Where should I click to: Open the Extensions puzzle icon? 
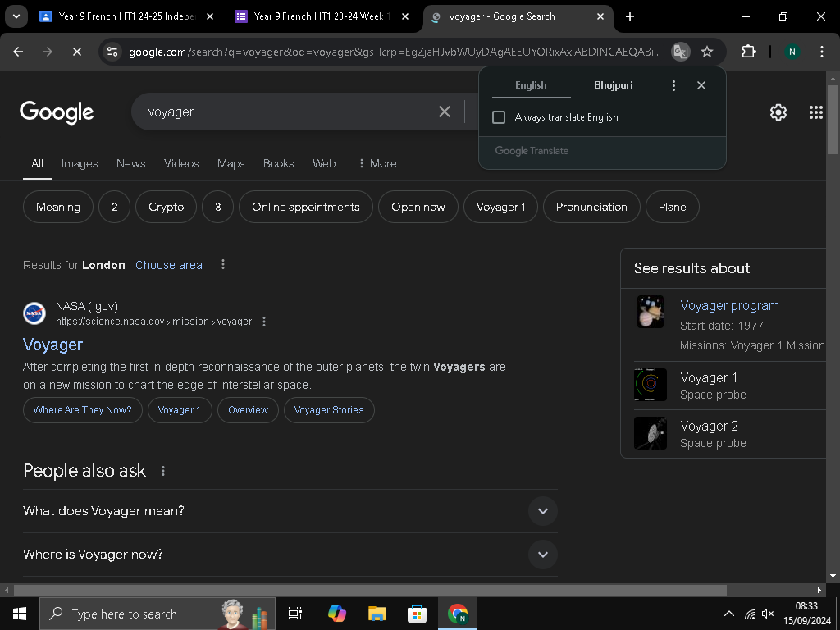(x=748, y=52)
